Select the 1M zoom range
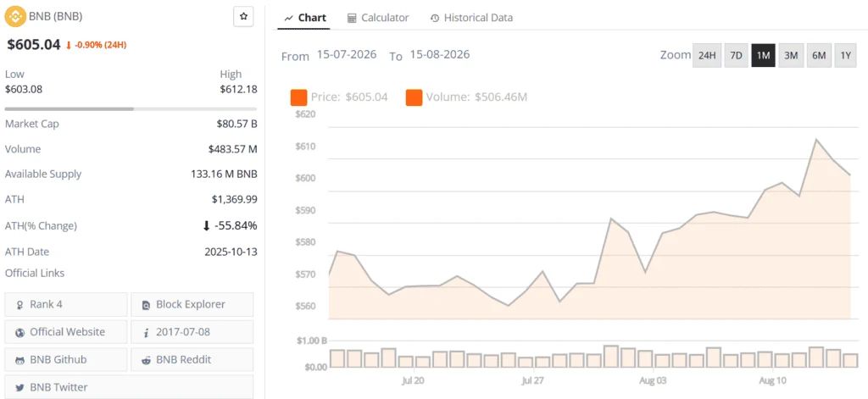The width and height of the screenshot is (868, 399). pyautogui.click(x=763, y=55)
